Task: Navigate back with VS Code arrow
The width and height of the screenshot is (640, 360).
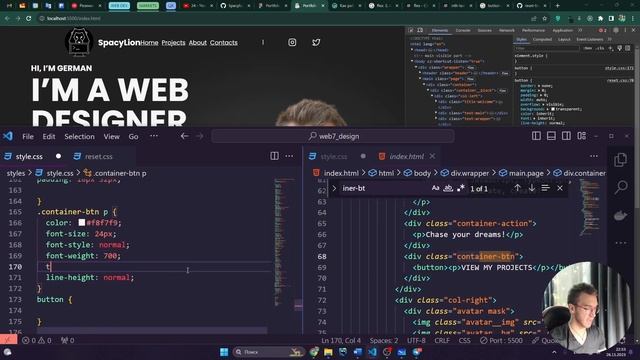Action: coord(184,136)
